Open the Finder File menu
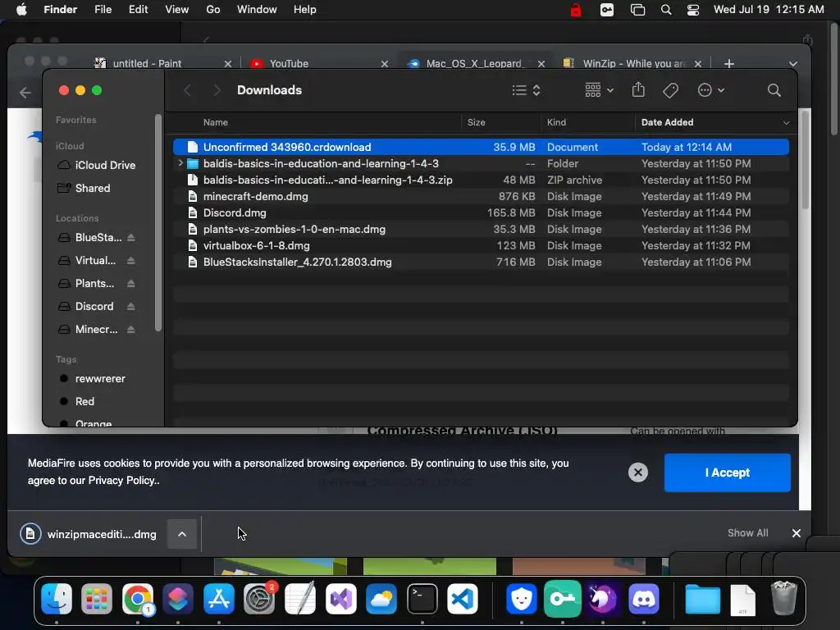The height and width of the screenshot is (630, 840). [103, 10]
